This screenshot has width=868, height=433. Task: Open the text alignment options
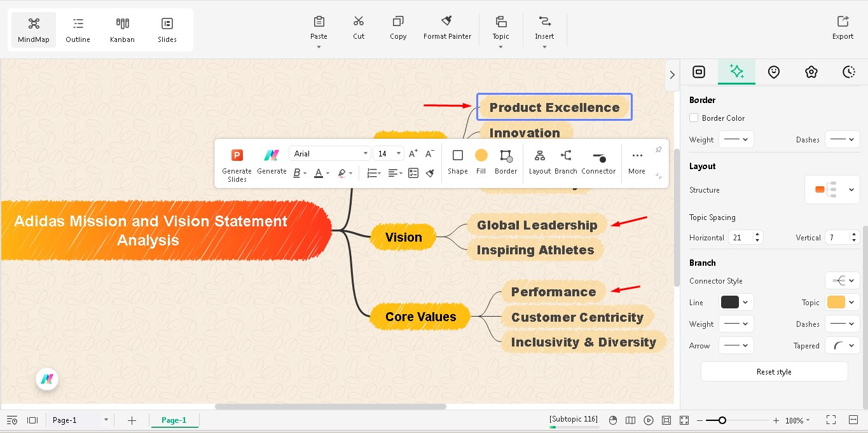click(395, 173)
